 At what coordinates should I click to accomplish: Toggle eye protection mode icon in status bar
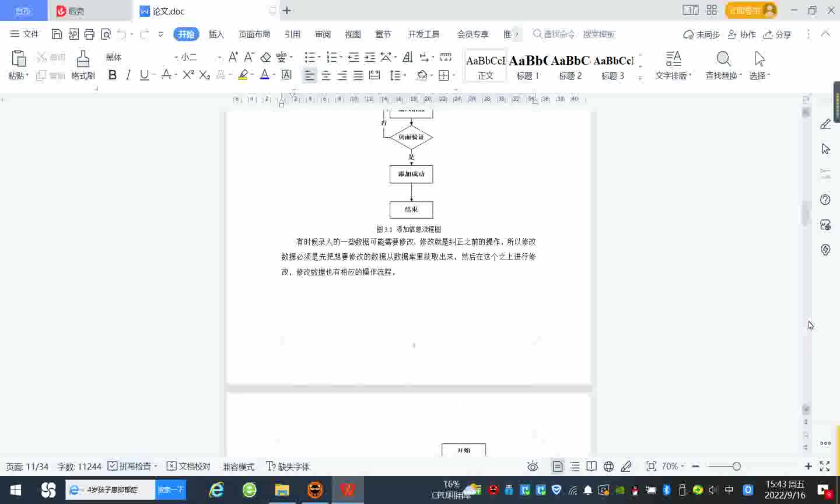pyautogui.click(x=533, y=466)
